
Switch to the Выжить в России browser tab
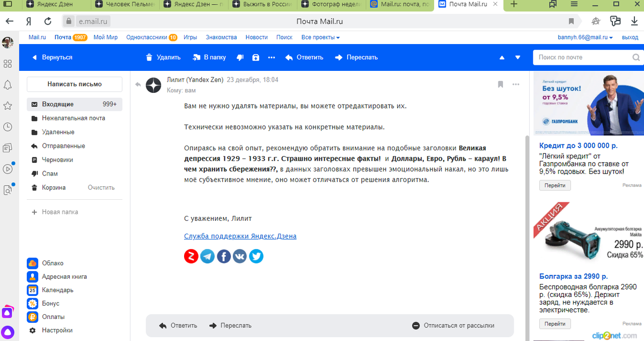tap(263, 5)
